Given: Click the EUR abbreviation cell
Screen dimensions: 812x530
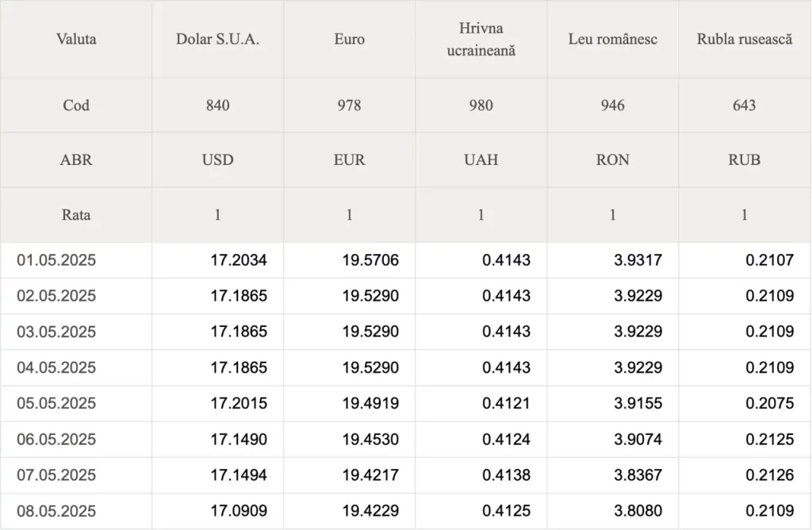Looking at the screenshot, I should pos(350,159).
